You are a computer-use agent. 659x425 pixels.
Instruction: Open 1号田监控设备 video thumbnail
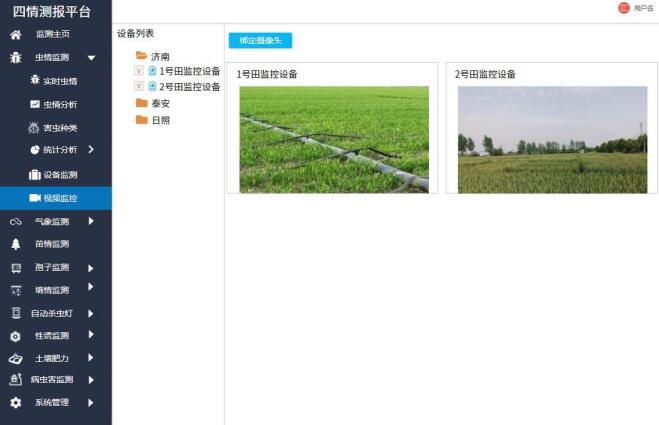pos(333,138)
